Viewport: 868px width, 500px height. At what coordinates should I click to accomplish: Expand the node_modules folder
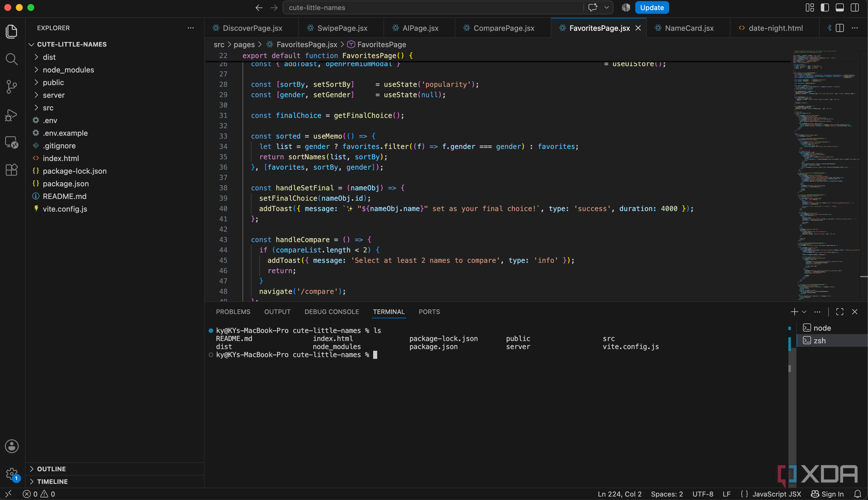pyautogui.click(x=115, y=70)
